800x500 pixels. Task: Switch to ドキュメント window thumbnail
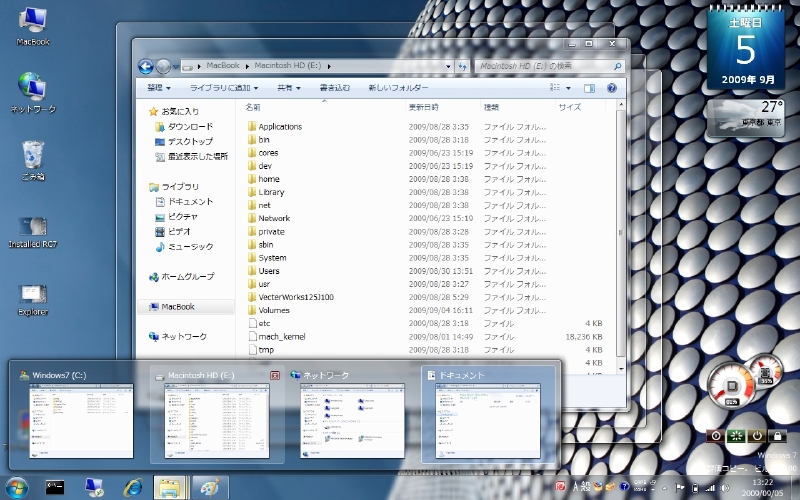tap(488, 414)
